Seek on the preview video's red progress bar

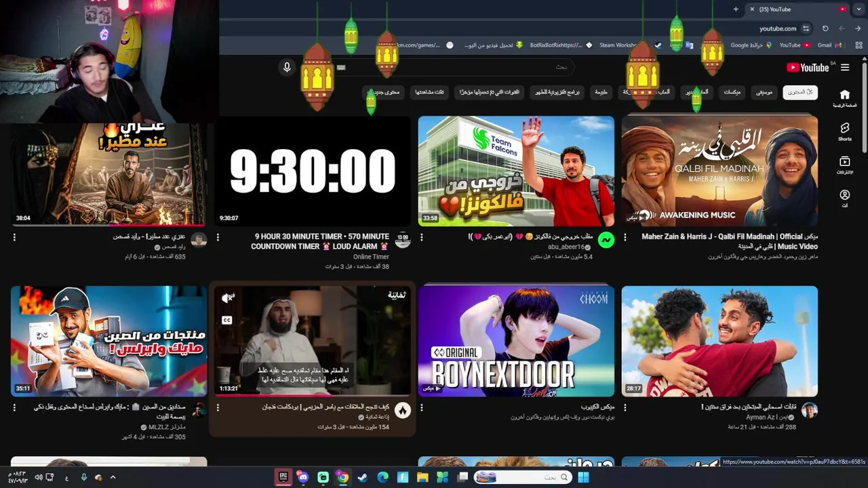click(x=313, y=394)
